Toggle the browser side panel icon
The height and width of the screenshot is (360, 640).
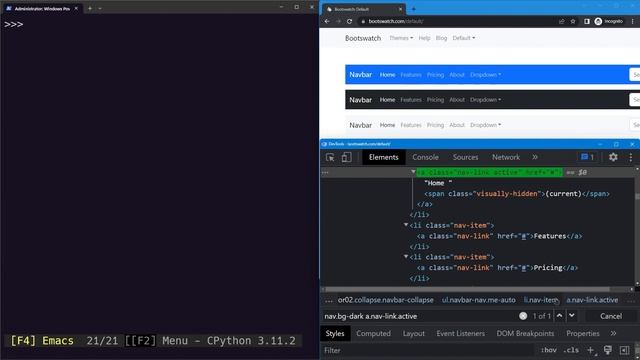(587, 21)
